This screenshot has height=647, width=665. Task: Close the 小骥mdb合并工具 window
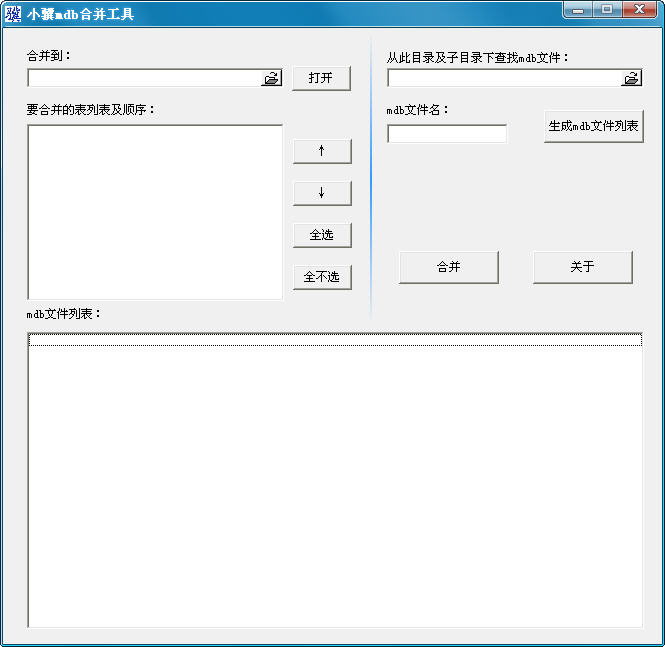click(638, 10)
